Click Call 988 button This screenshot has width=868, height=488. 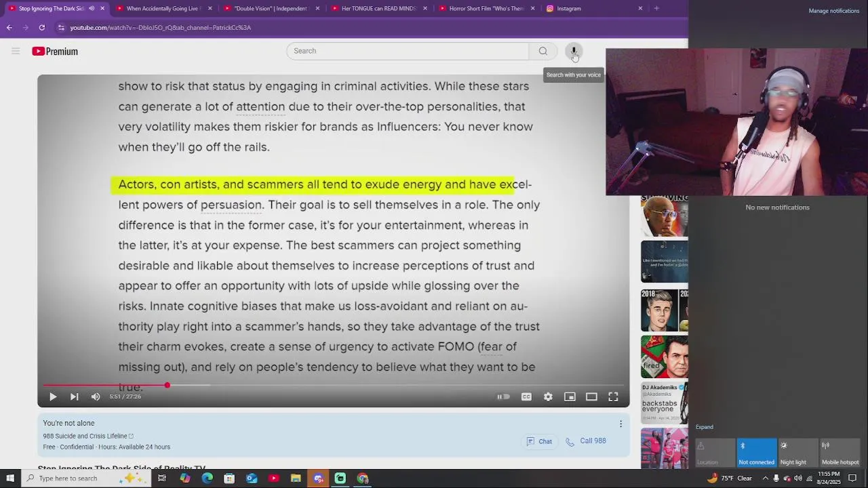[x=586, y=441]
